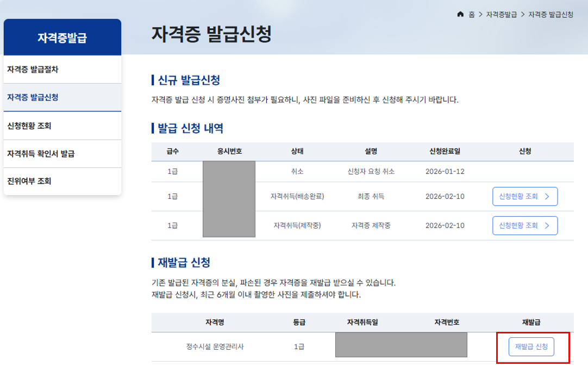Click the 홈 text link in the breadcrumb
The height and width of the screenshot is (366, 588).
click(472, 14)
